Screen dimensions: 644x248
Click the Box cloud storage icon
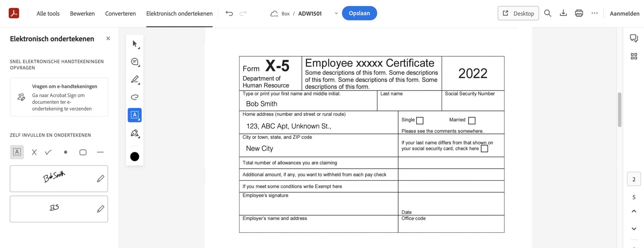pos(274,14)
